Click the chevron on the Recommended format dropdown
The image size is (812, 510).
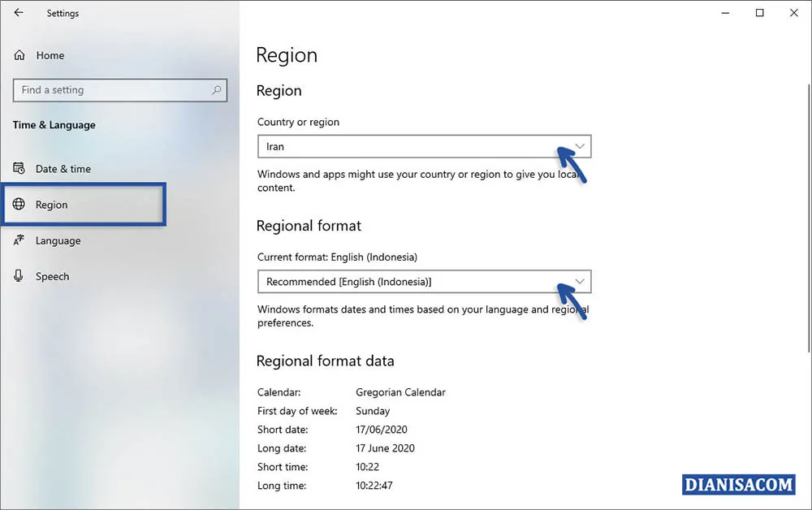pyautogui.click(x=580, y=281)
